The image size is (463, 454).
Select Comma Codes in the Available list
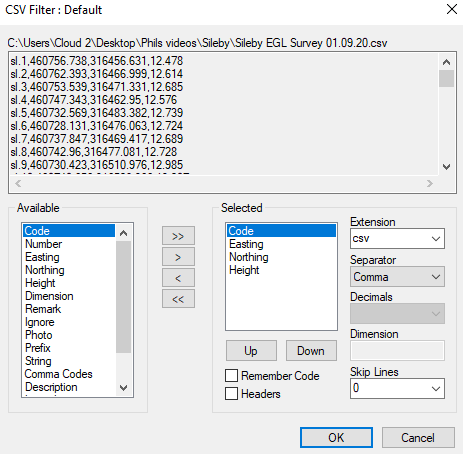[59, 374]
